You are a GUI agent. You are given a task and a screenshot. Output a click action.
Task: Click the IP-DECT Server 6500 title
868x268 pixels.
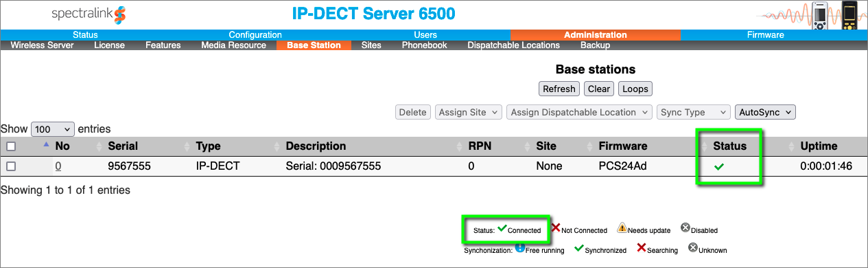click(374, 14)
